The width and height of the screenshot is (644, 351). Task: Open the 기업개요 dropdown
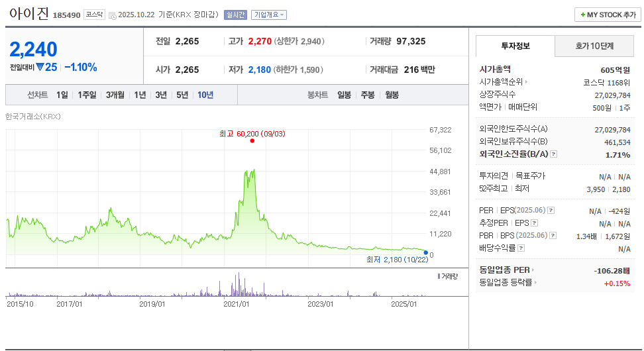(268, 15)
